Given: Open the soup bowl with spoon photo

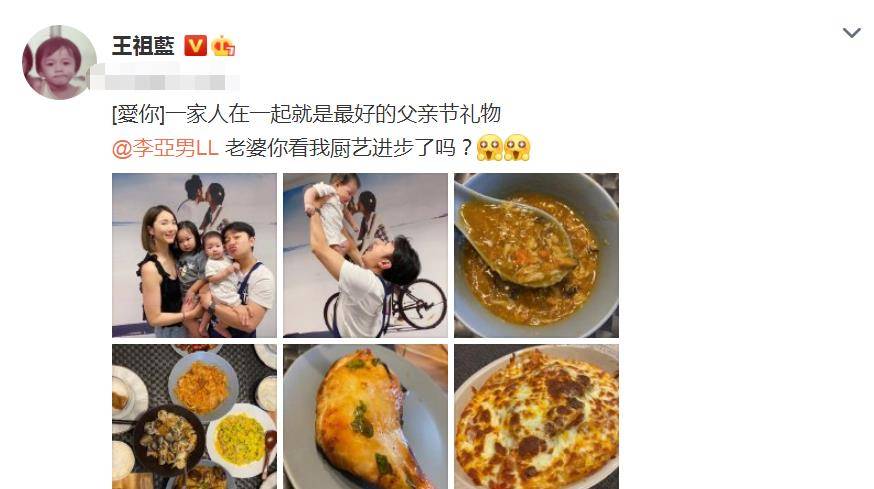Looking at the screenshot, I should pyautogui.click(x=536, y=255).
